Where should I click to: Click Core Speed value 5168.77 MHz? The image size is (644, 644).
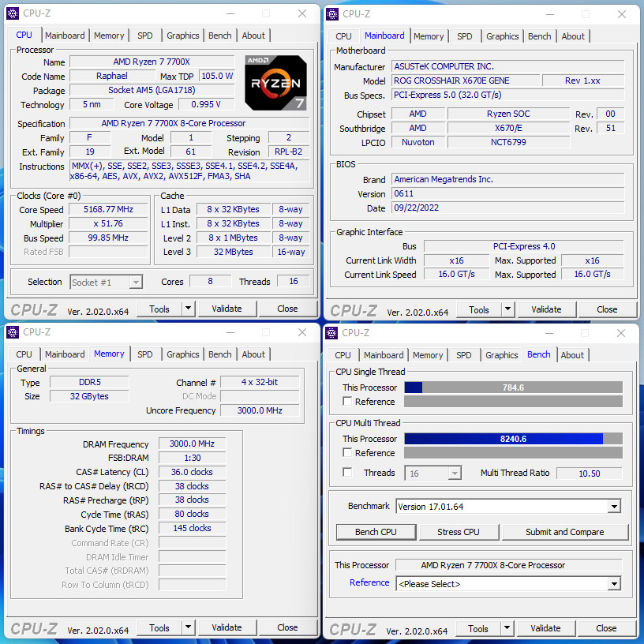pos(108,209)
